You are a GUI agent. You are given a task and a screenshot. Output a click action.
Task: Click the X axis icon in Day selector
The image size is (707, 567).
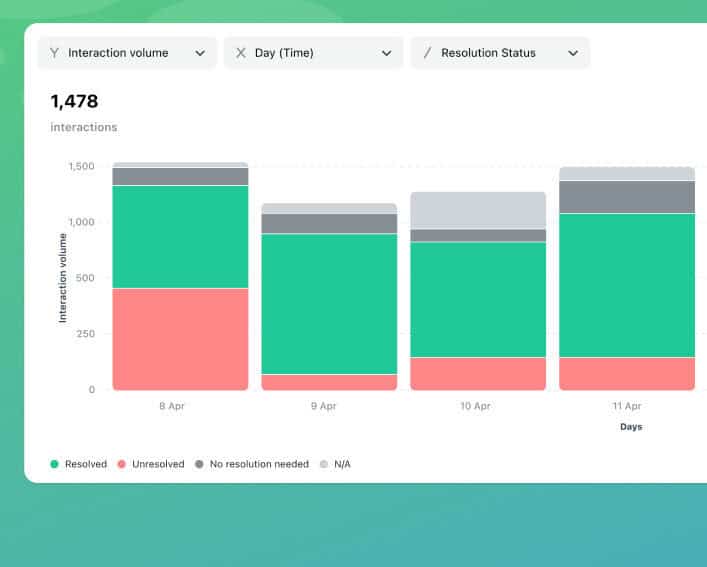pyautogui.click(x=240, y=53)
